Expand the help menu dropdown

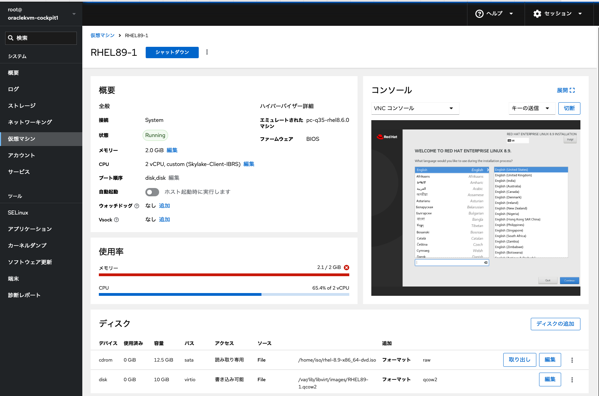pyautogui.click(x=495, y=14)
